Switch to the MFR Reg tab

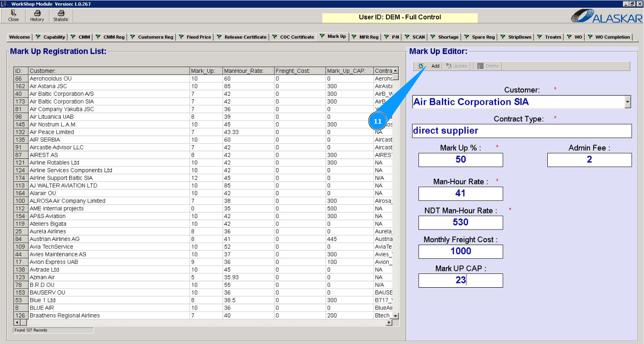coord(365,37)
